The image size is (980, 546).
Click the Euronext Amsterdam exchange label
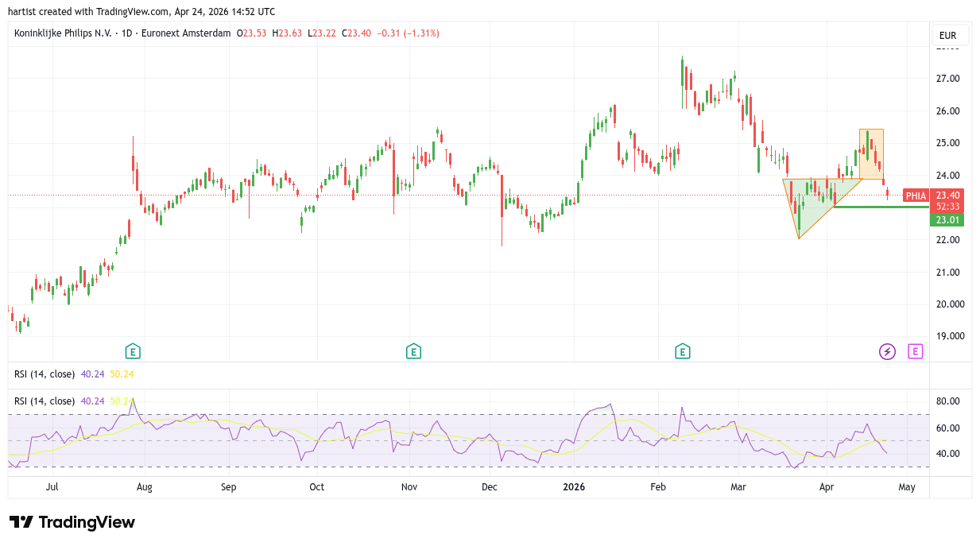pyautogui.click(x=187, y=33)
